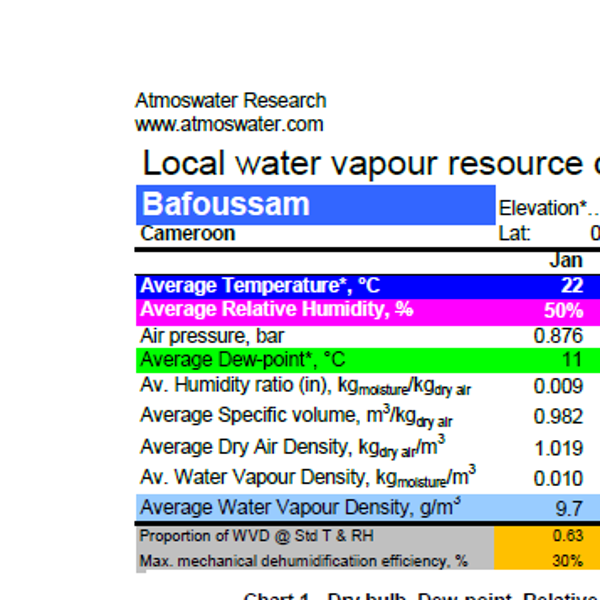Select the January temperature value 22
The height and width of the screenshot is (600, 600).
pos(572,285)
